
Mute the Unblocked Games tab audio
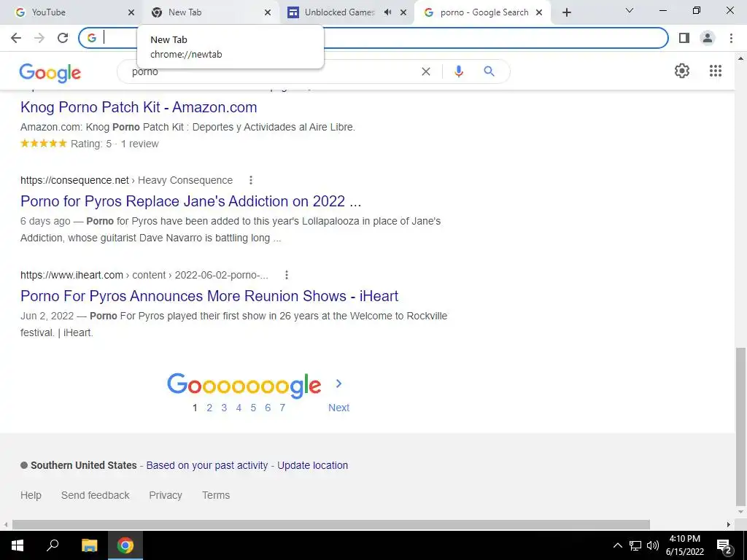click(x=388, y=12)
